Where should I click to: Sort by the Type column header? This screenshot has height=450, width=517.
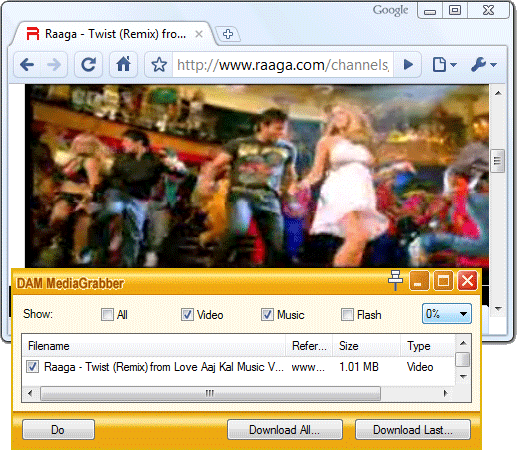click(428, 346)
